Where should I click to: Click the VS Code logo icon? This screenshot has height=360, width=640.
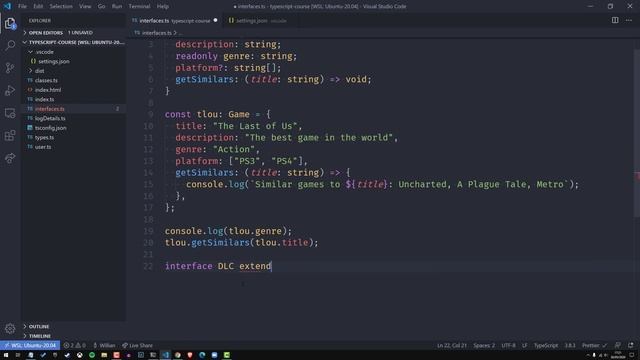(x=7, y=6)
